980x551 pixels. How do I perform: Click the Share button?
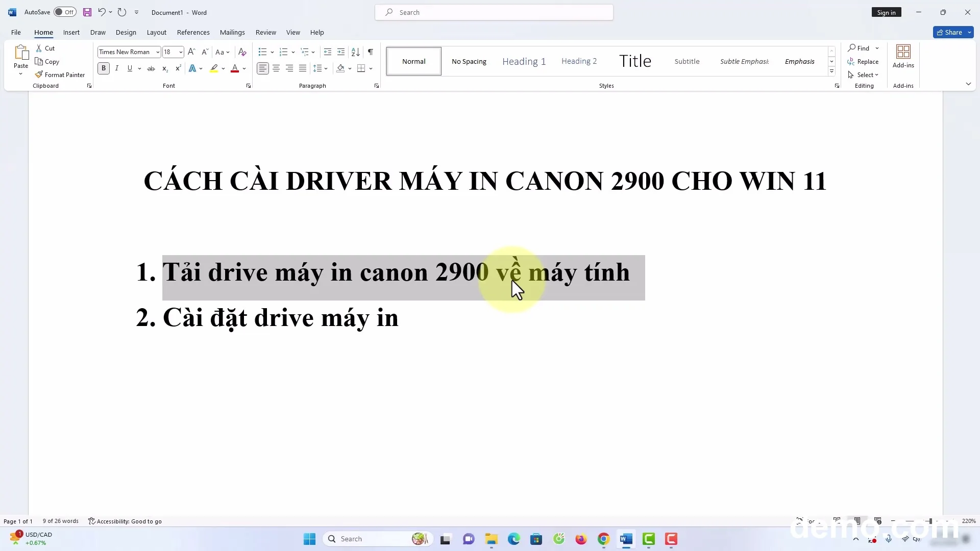tap(949, 32)
